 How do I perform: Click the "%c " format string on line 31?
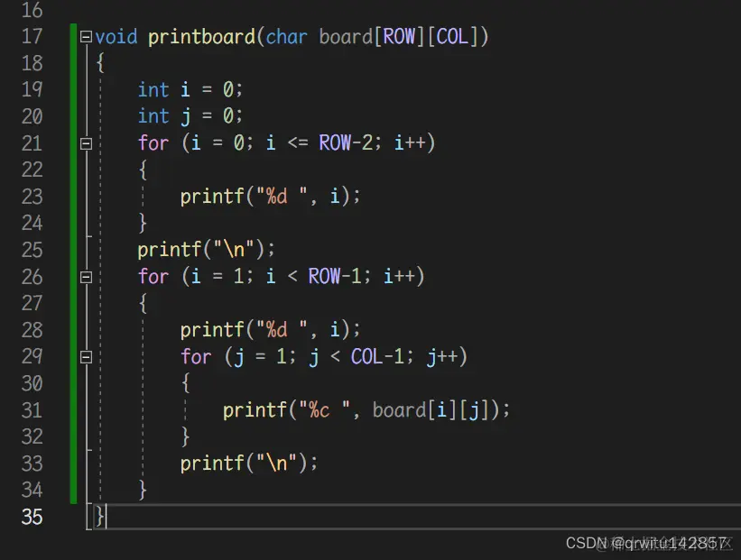[324, 410]
